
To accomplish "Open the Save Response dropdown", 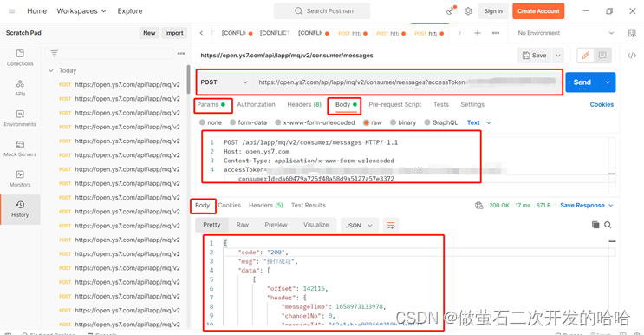I will [586, 205].
